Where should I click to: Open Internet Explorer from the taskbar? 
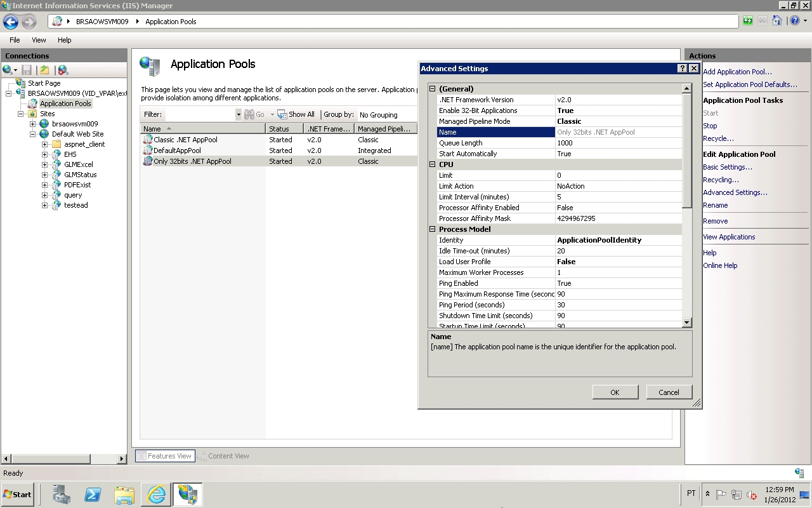tap(155, 494)
